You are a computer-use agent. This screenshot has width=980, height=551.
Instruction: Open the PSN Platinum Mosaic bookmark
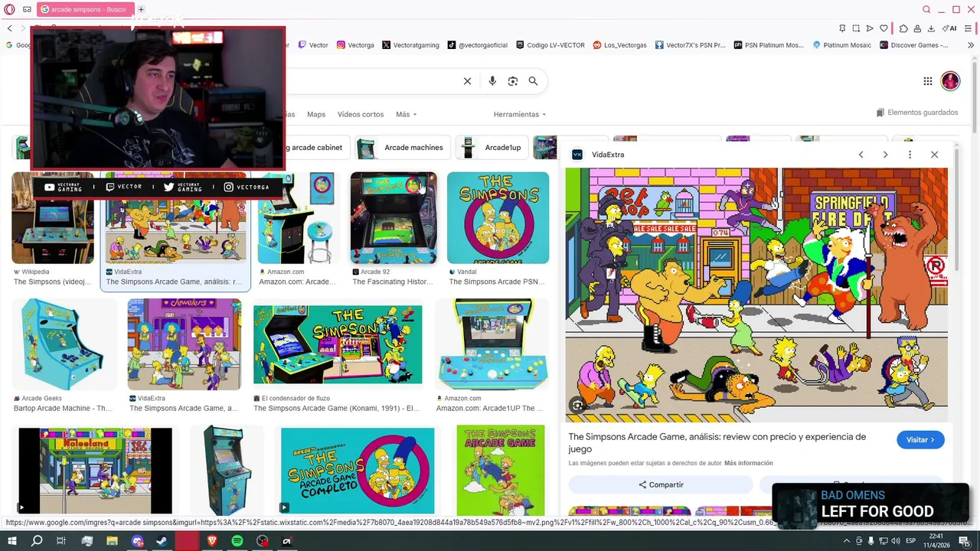(769, 45)
